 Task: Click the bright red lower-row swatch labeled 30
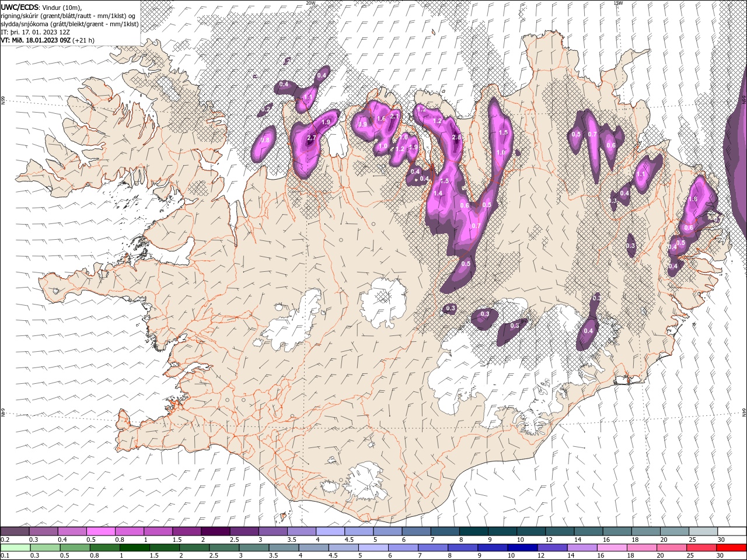[x=731, y=548]
